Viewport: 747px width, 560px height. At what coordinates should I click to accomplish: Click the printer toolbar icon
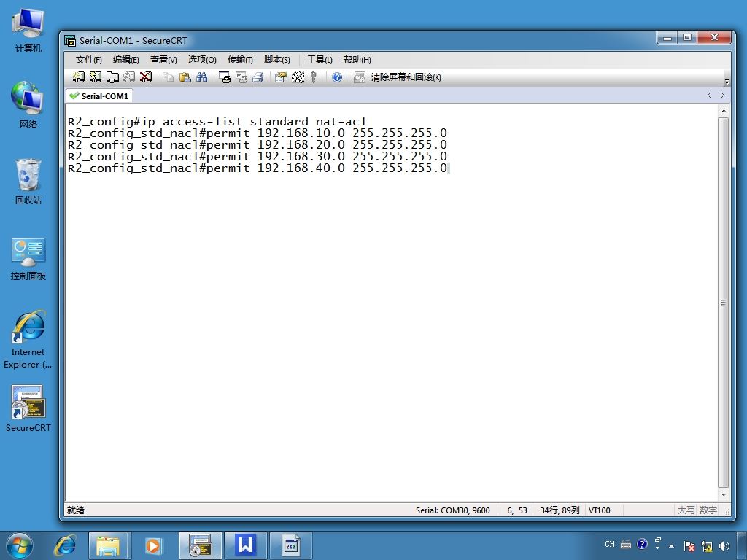click(x=258, y=77)
